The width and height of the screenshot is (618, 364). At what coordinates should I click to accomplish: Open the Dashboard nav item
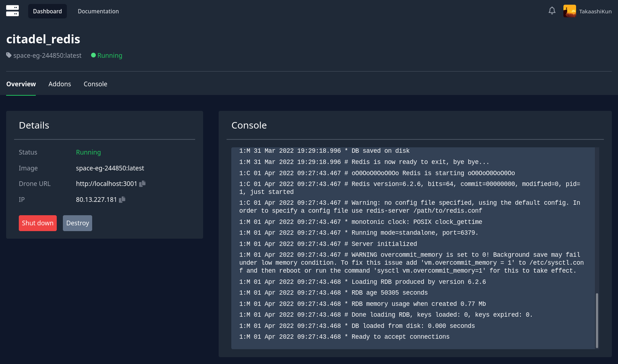point(47,11)
